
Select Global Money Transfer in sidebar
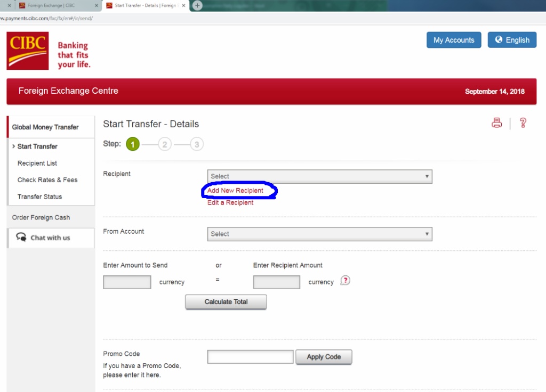pos(51,127)
